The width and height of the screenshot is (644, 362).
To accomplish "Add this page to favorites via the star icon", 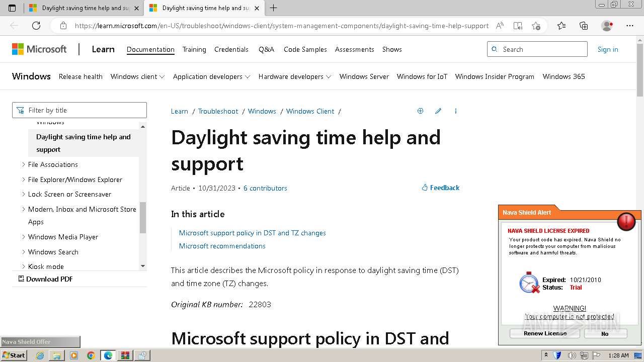I will pos(536,26).
